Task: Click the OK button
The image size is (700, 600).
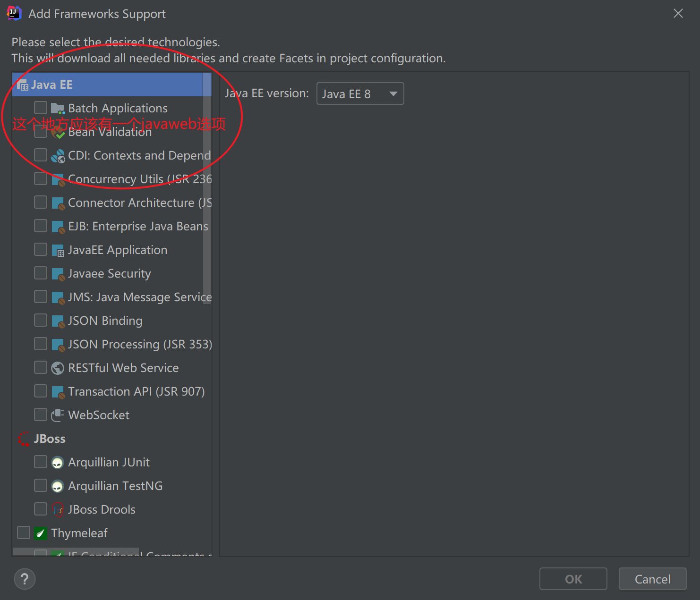Action: pos(573,579)
